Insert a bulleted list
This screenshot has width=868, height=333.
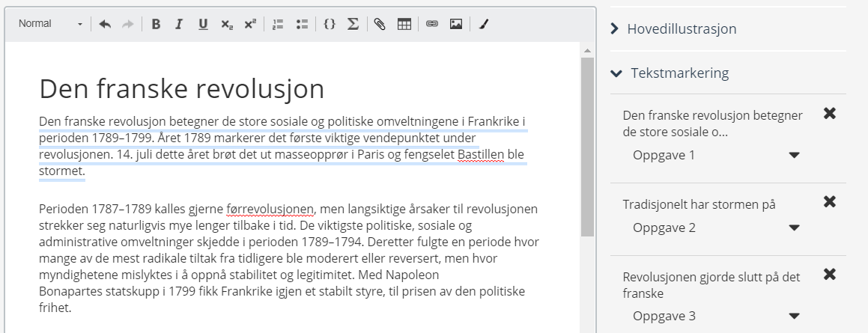pos(302,24)
